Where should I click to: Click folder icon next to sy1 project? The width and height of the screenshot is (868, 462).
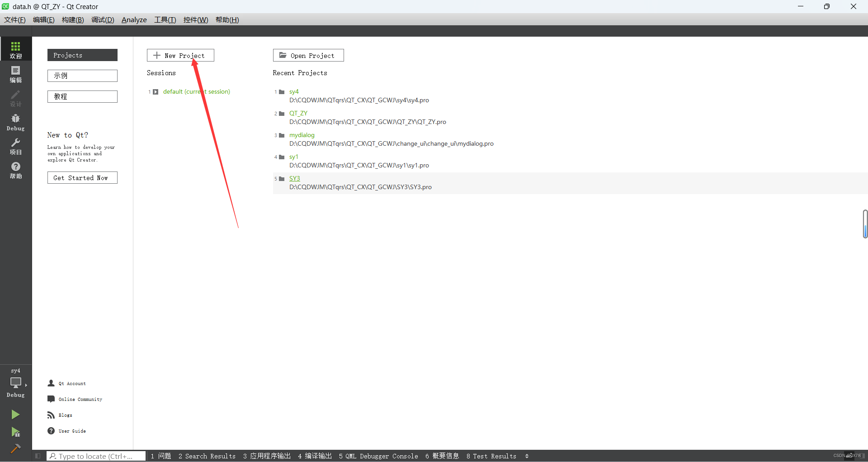point(282,157)
